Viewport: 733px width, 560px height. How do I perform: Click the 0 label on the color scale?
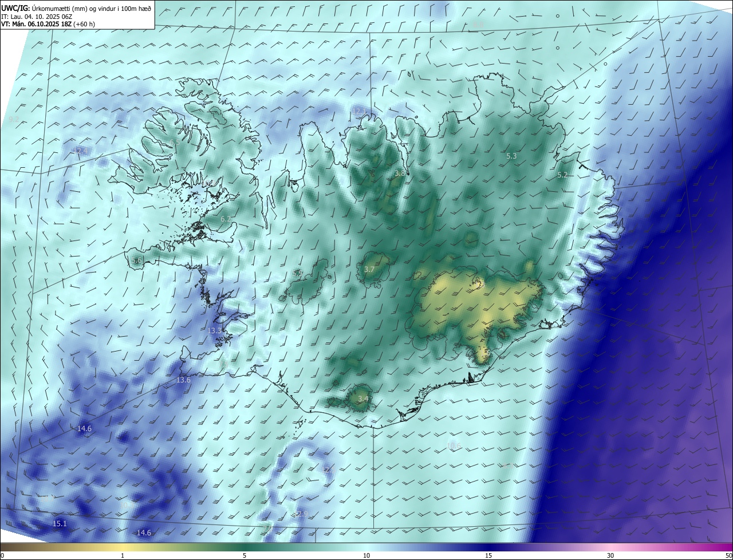[x=2, y=555]
